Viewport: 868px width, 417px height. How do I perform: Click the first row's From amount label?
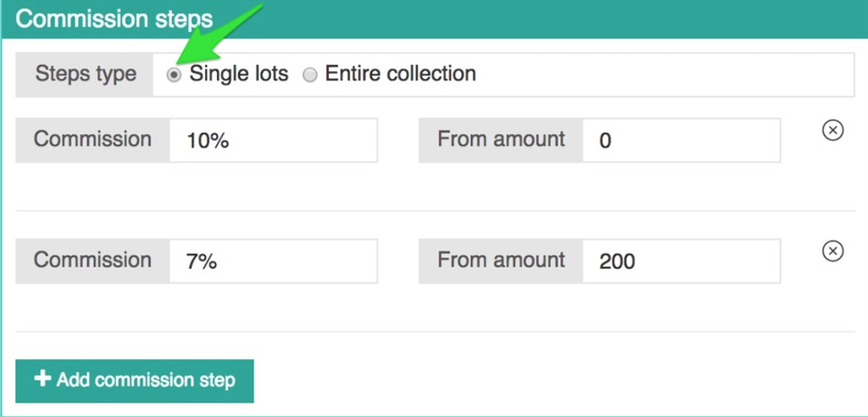pyautogui.click(x=501, y=139)
